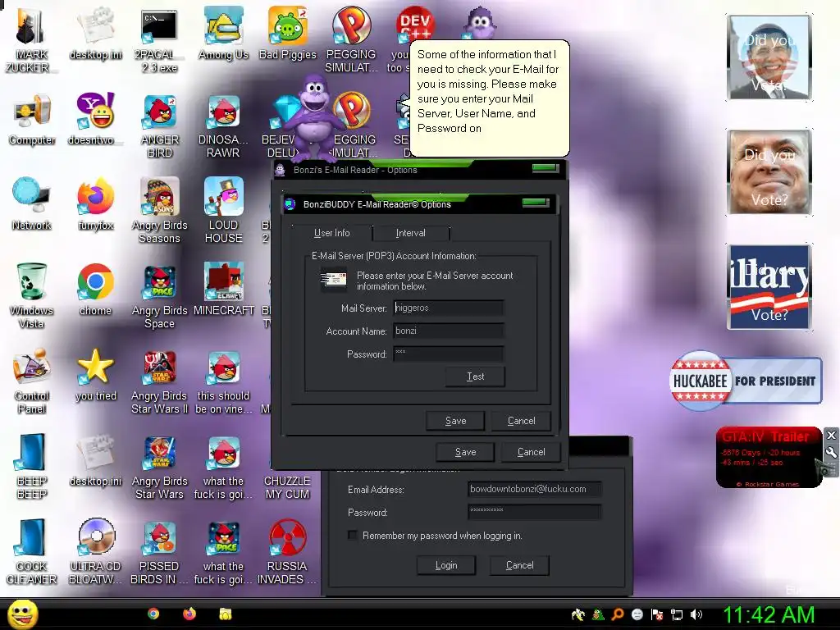Click Cancel in BonziBUDDY E-Mail Reader Options
This screenshot has height=630, width=840.
point(521,421)
